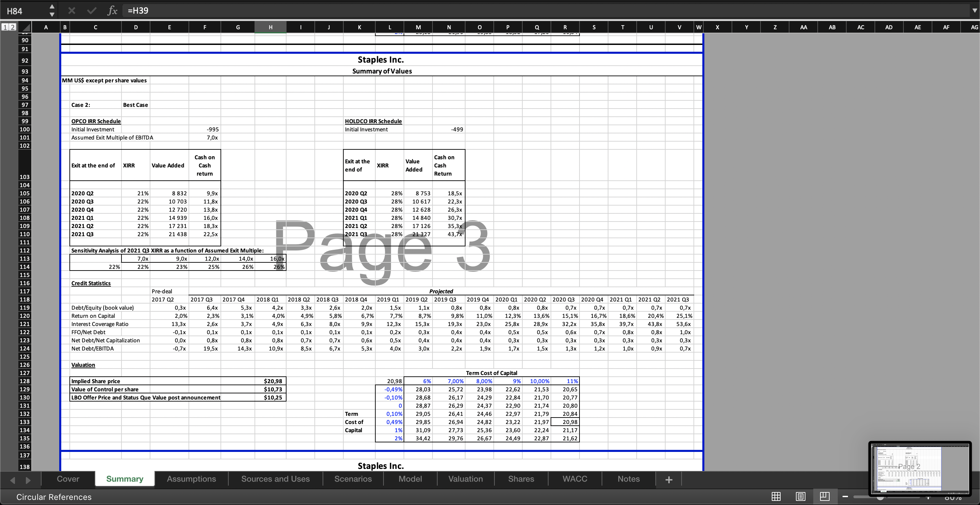980x505 pixels.
Task: Click the next sheet arrow
Action: pyautogui.click(x=28, y=480)
